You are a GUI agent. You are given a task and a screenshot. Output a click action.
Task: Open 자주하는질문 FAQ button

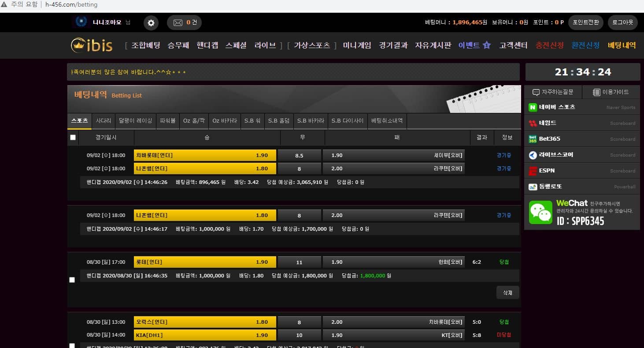(553, 92)
